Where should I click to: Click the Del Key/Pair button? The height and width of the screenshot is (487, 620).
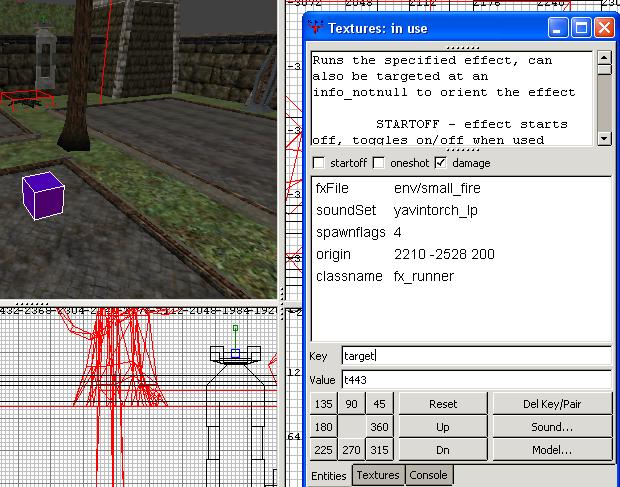point(552,404)
